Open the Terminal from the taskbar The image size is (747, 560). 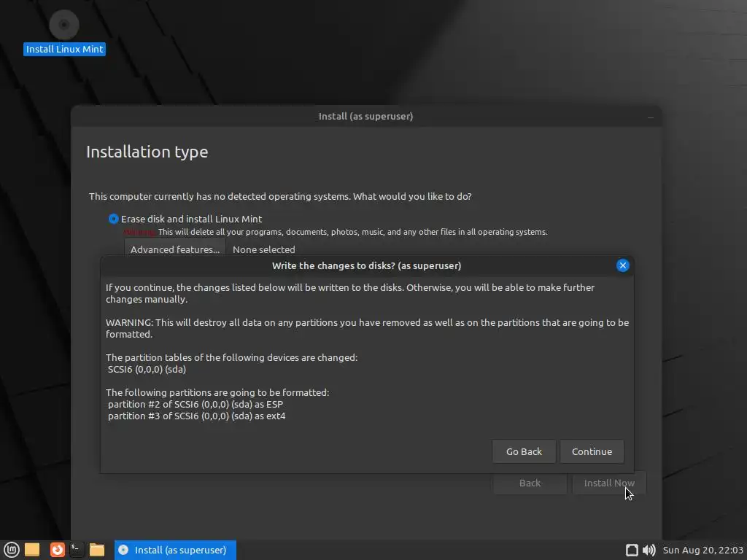click(x=77, y=550)
